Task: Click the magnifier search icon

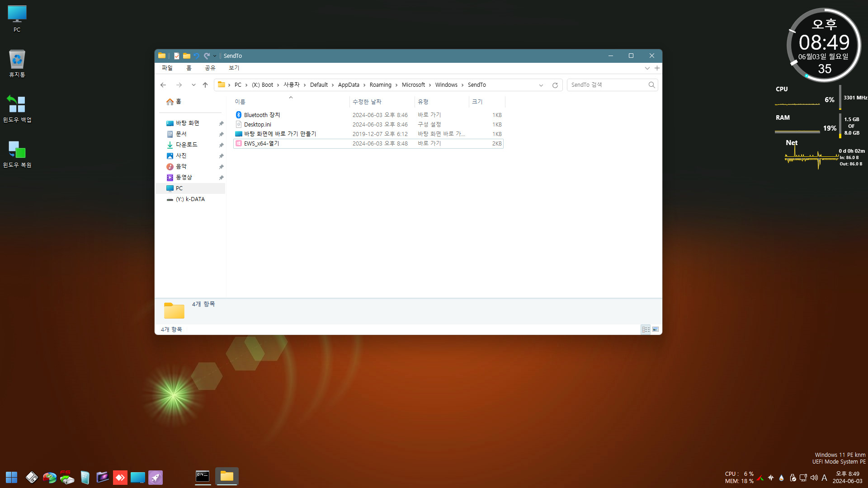Action: 651,85
